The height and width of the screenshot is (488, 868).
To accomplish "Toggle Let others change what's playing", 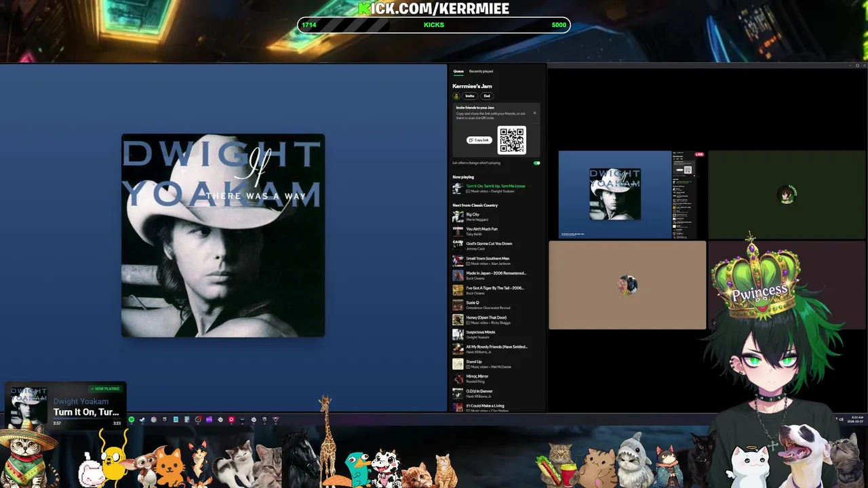I will coord(536,163).
